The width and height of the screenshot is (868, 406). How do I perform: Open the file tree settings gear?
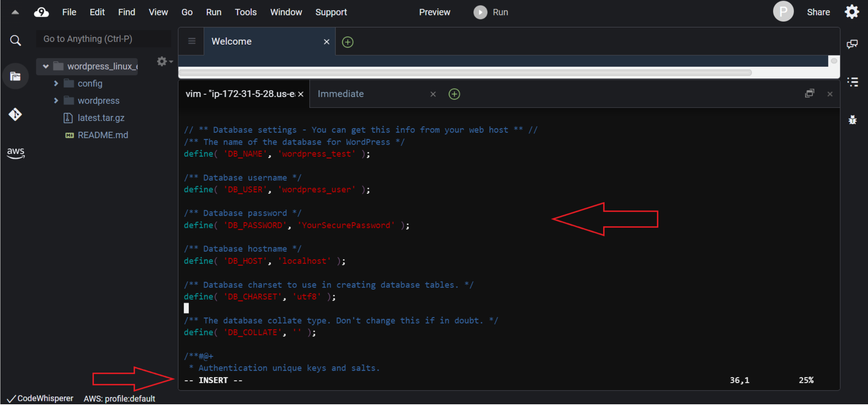click(x=165, y=61)
